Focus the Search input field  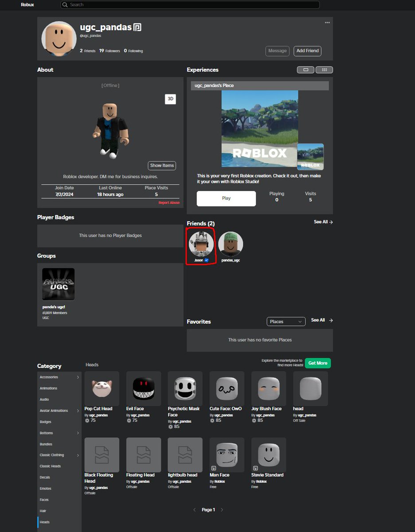tap(190, 5)
